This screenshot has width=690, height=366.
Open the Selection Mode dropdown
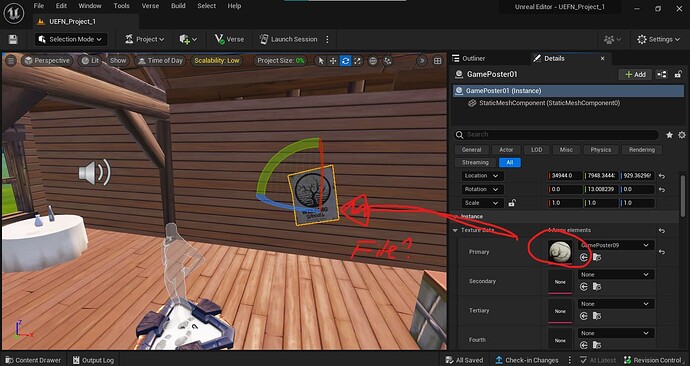pyautogui.click(x=70, y=40)
